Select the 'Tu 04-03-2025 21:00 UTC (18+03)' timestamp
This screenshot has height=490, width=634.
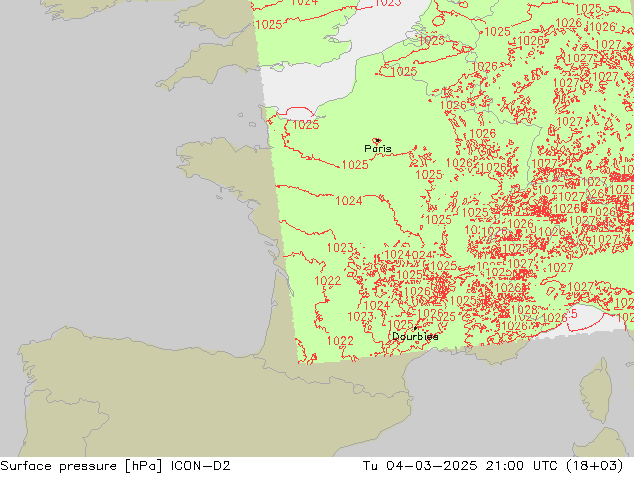coord(493,466)
